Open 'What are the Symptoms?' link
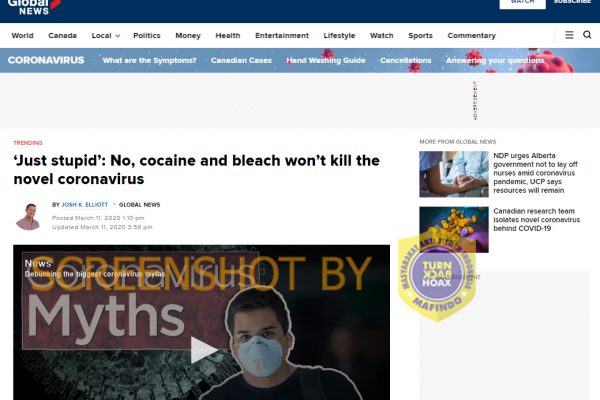Image resolution: width=600 pixels, height=400 pixels. point(149,60)
